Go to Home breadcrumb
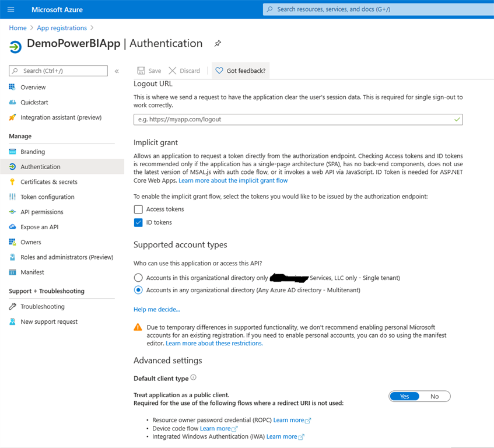 17,28
